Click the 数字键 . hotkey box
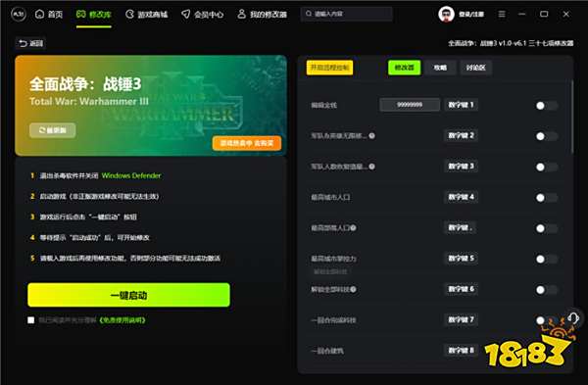 pyautogui.click(x=461, y=227)
